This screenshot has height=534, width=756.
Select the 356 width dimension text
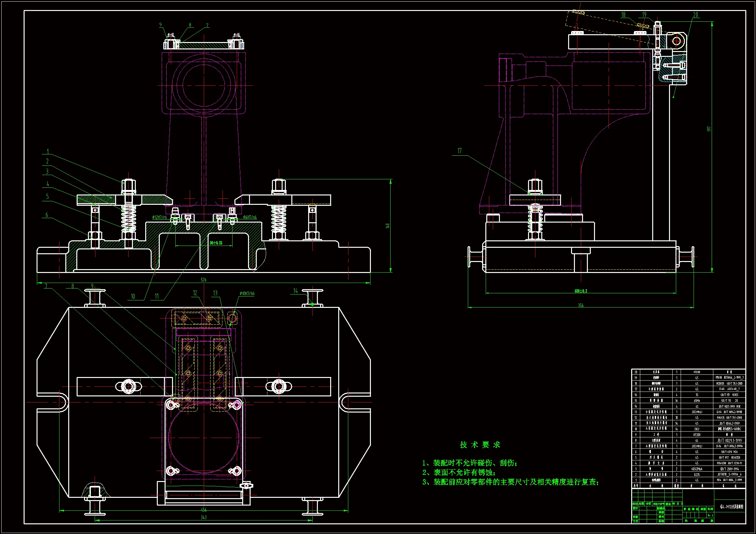pyautogui.click(x=581, y=305)
